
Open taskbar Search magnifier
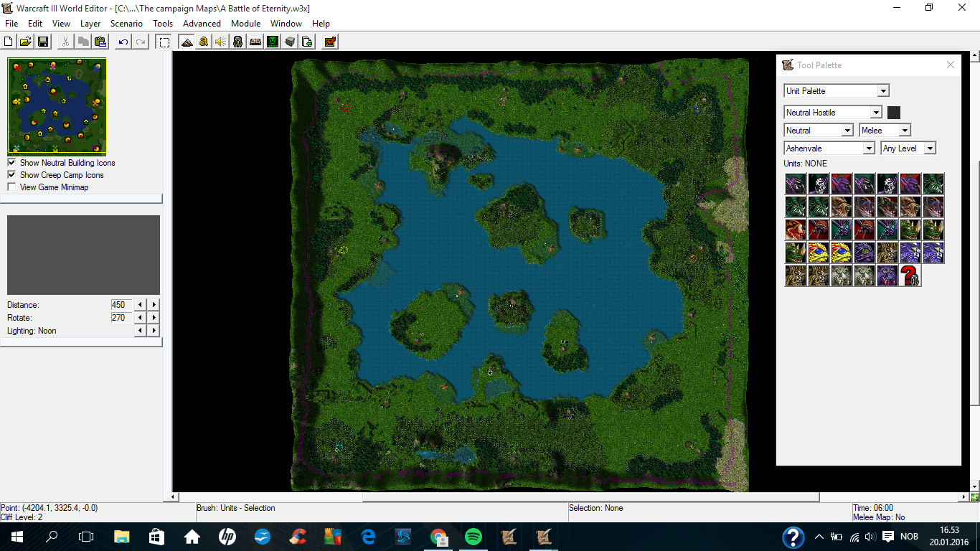click(52, 536)
